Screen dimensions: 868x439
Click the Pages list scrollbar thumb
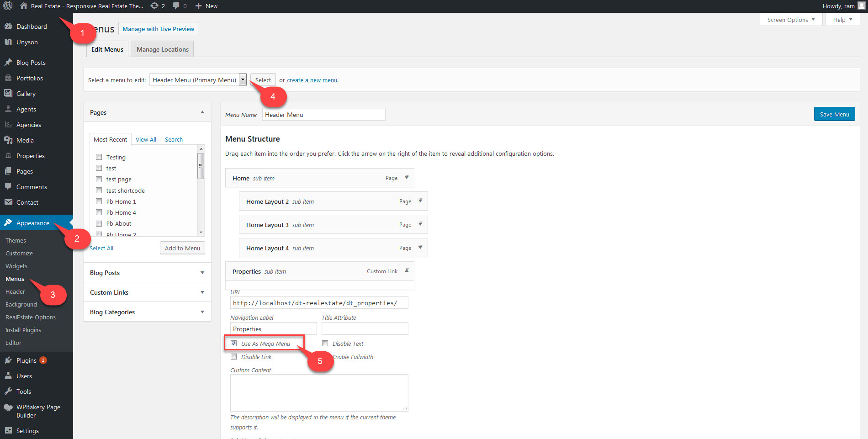point(201,166)
